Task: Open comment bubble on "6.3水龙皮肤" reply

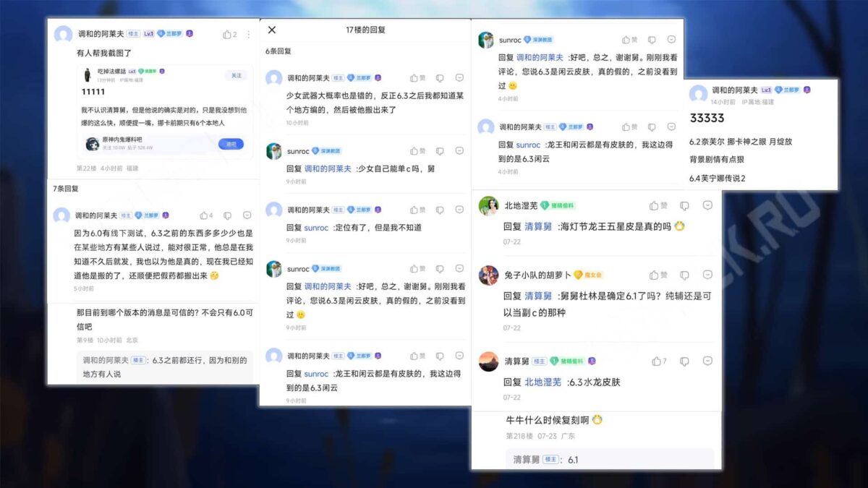Action: [707, 361]
